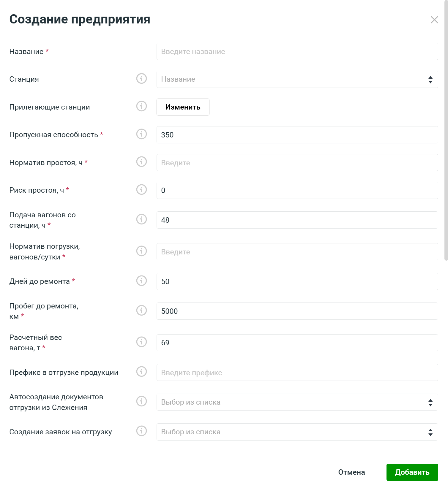
Task: Click info icon for Расчетный вес вагона
Action: (x=141, y=342)
